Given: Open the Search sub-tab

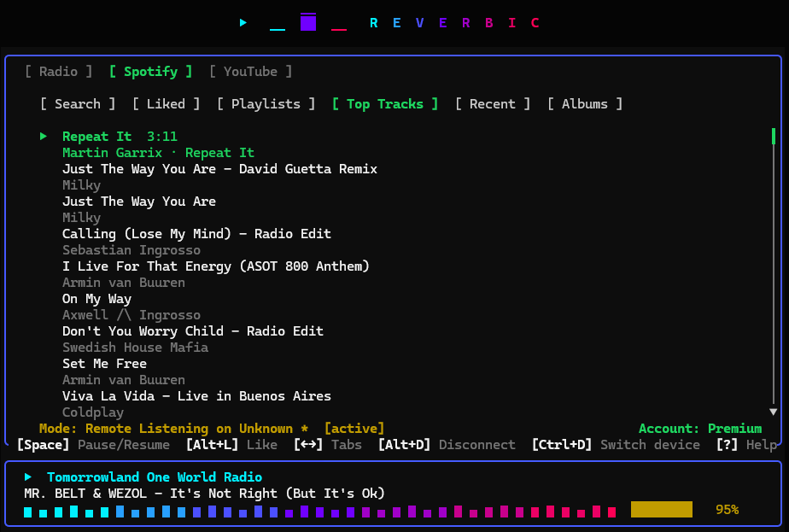Looking at the screenshot, I should click(x=78, y=104).
